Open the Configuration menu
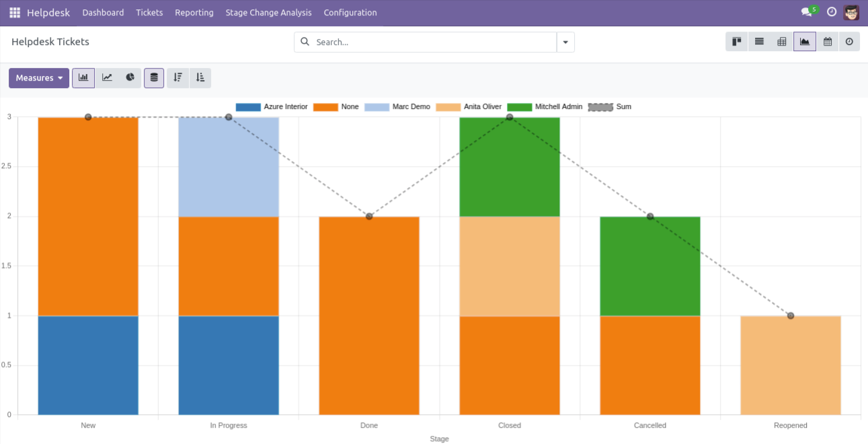 [350, 13]
